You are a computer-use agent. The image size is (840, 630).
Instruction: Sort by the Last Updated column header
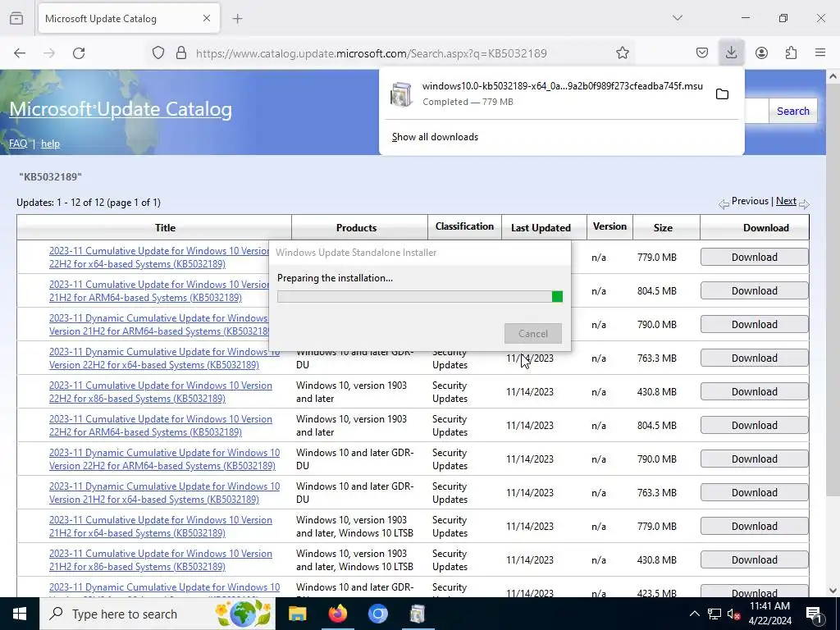tap(541, 228)
